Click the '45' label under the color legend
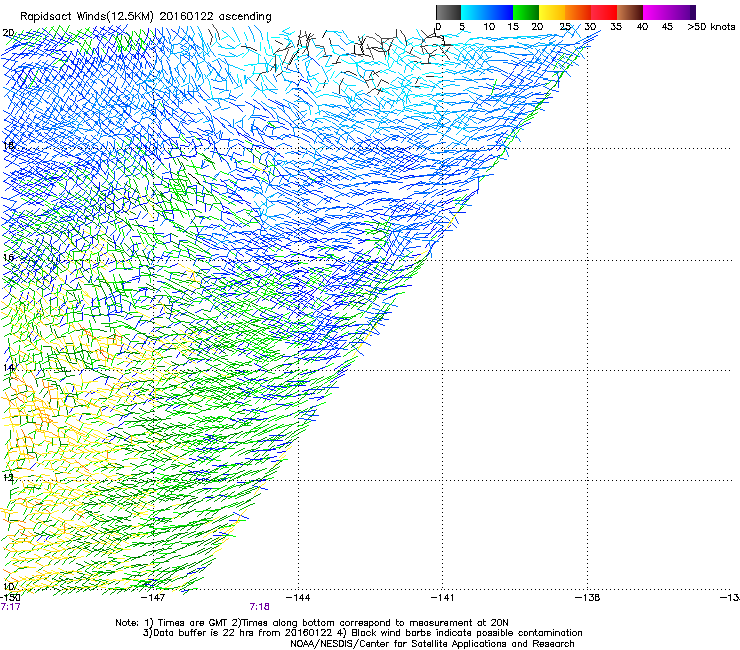Viewport: 740px width, 650px height. point(667,27)
